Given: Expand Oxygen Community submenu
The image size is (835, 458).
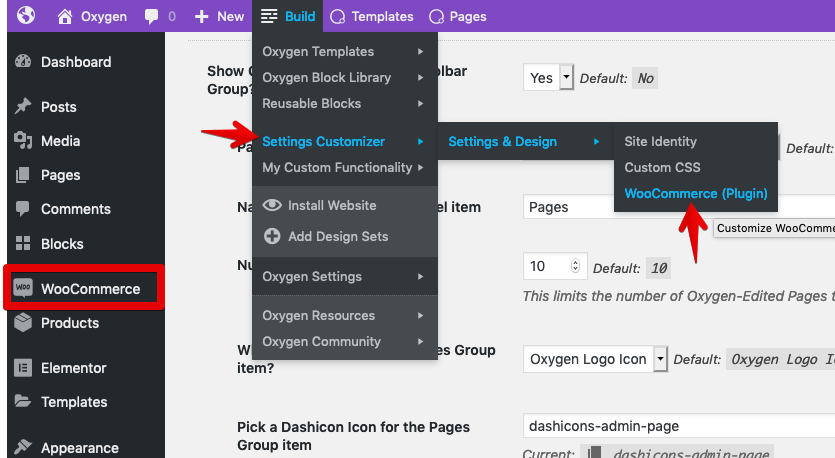Looking at the screenshot, I should [x=345, y=341].
